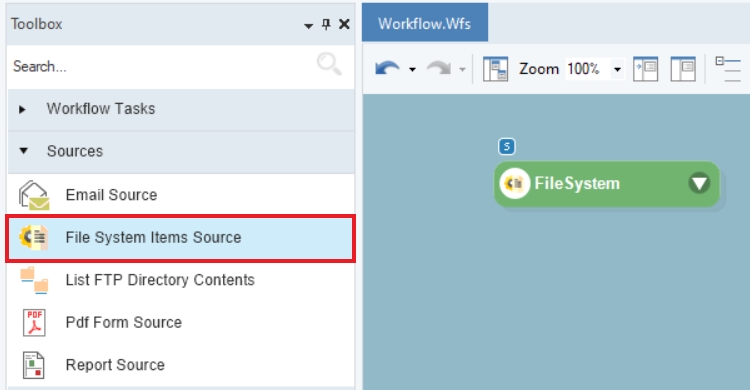Click the Zoom label in toolbar
Image resolution: width=750 pixels, height=390 pixels.
pos(539,69)
